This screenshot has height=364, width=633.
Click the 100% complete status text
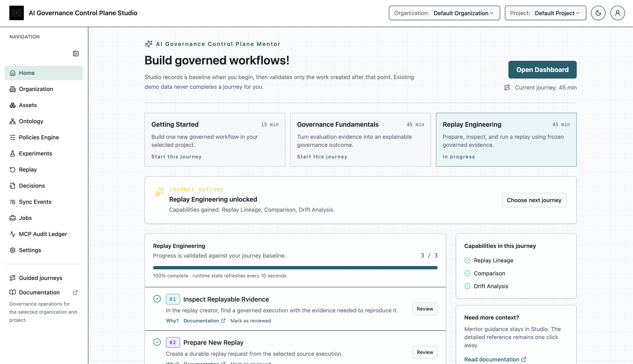coord(220,276)
